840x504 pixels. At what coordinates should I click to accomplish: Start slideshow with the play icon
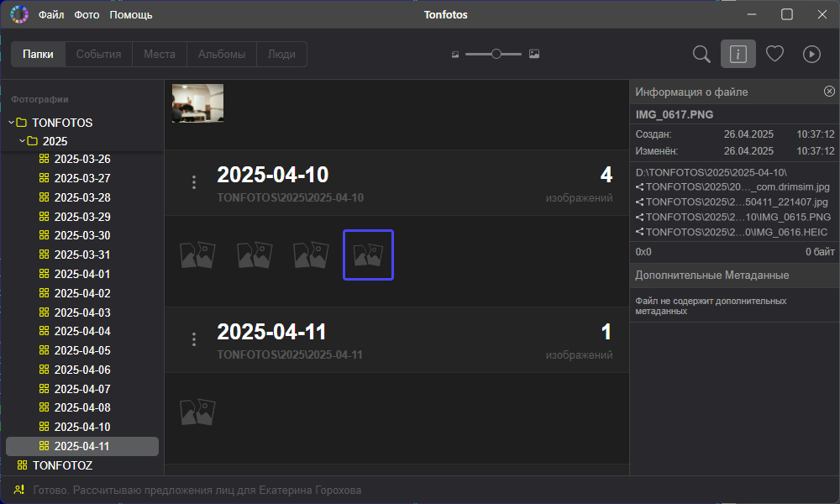(811, 54)
